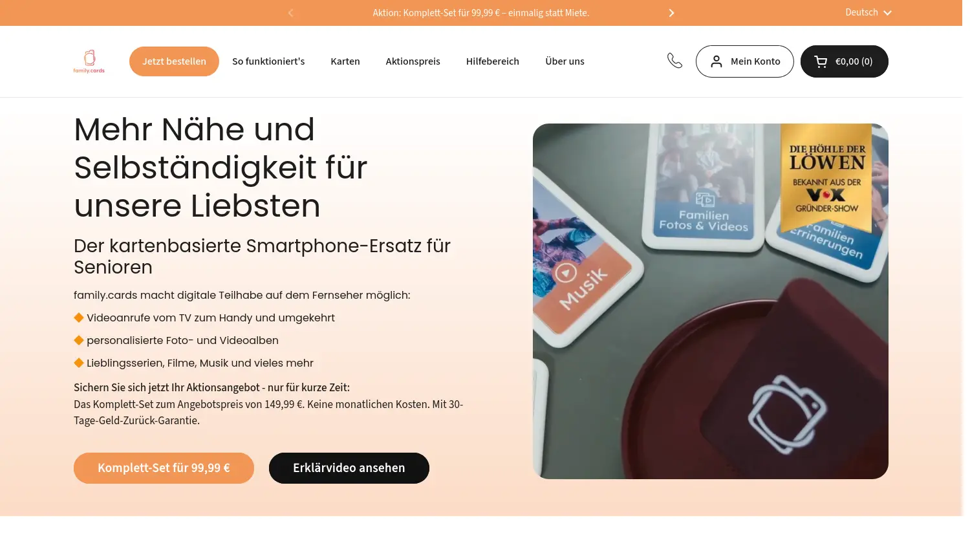Image resolution: width=970 pixels, height=560 pixels.
Task: Go to the Aktionspreis page
Action: pos(413,61)
